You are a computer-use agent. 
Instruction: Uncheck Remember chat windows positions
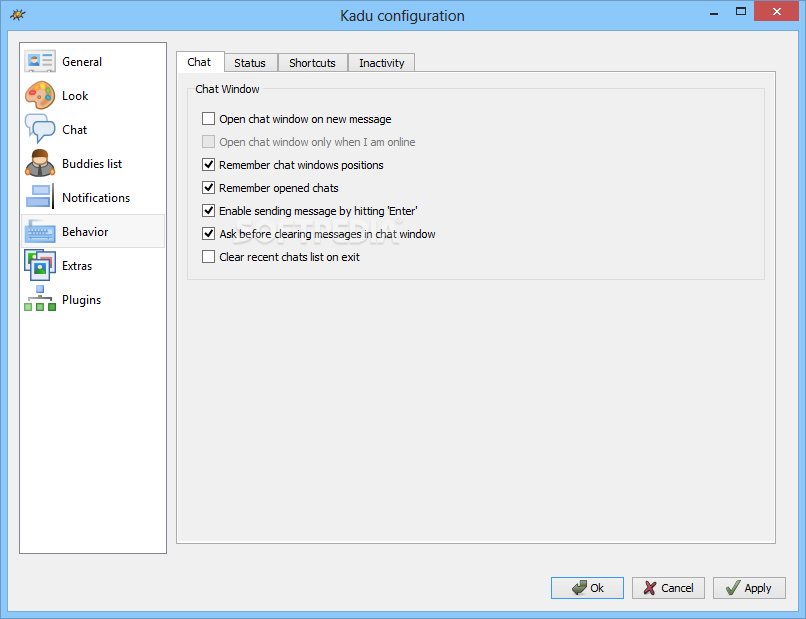coord(208,165)
